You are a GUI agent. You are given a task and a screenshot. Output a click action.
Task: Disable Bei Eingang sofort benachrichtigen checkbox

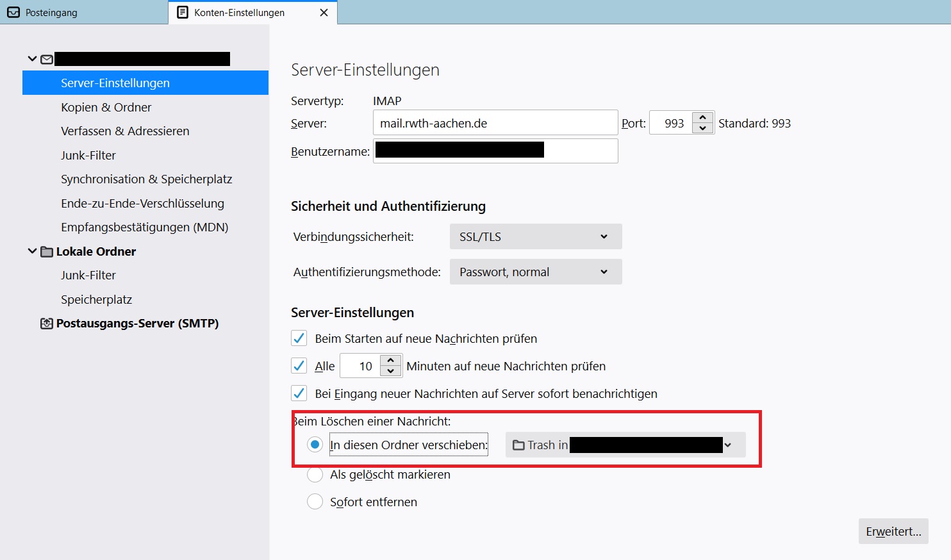pos(299,393)
